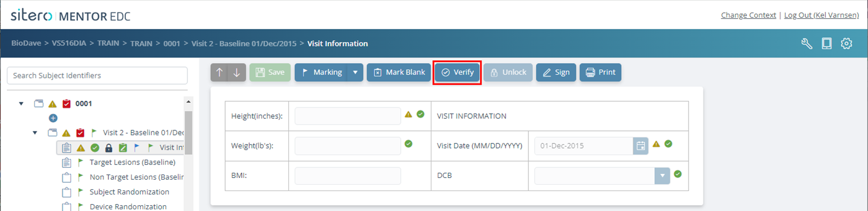Viewport: 868px width, 211px height.
Task: Open the wrench tools icon in header
Action: 807,44
